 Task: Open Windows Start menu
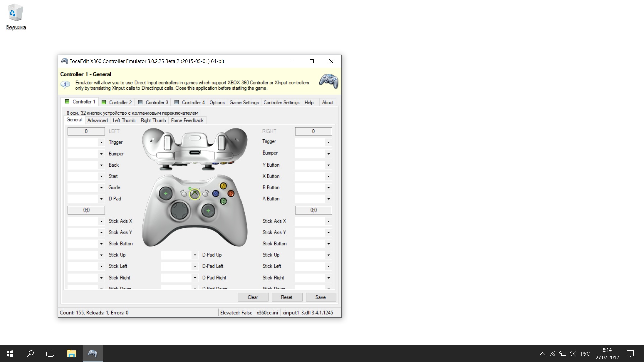click(x=10, y=353)
